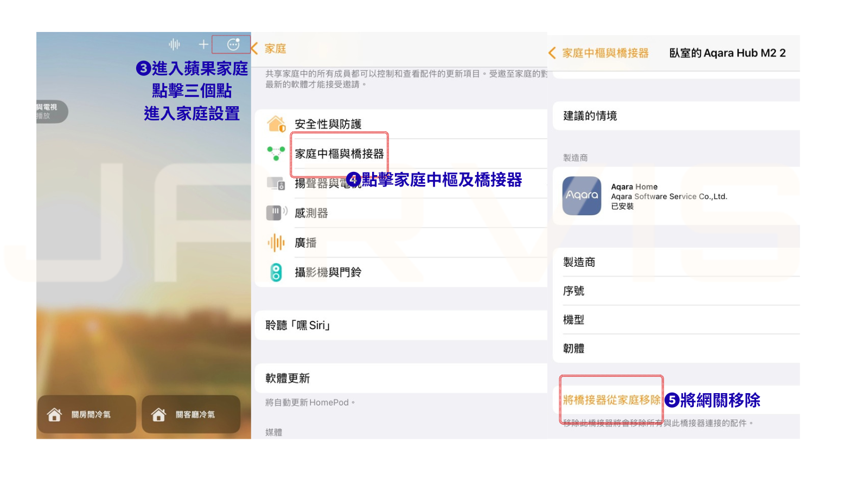Click the 感測器 sensor icon
Viewport: 868px width, 488px height.
pos(276,213)
